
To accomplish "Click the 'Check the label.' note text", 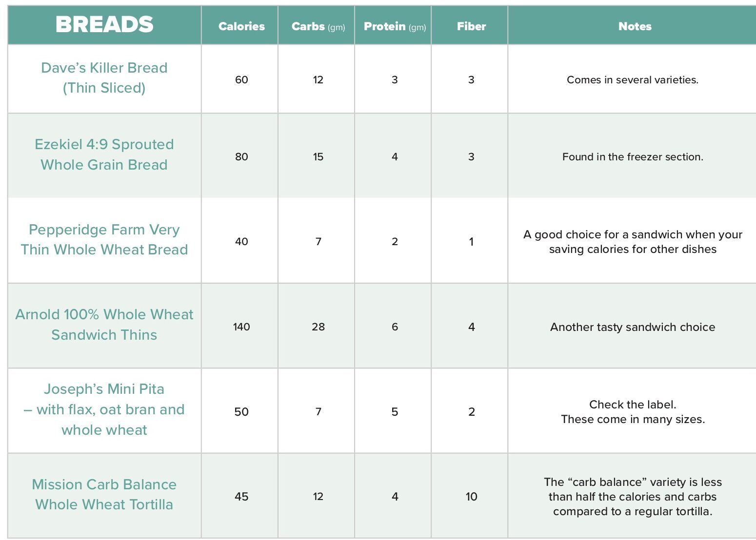I will (x=633, y=405).
